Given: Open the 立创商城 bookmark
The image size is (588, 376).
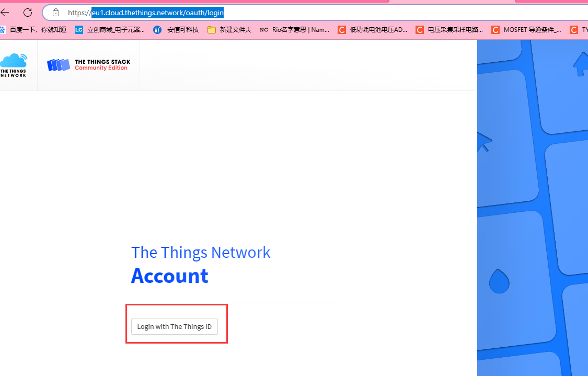Looking at the screenshot, I should pyautogui.click(x=110, y=30).
